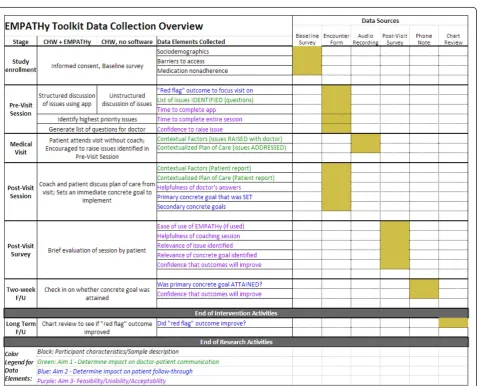Click the Two-week F/U stage cell
This screenshot has height=386, width=478.
click(21, 293)
